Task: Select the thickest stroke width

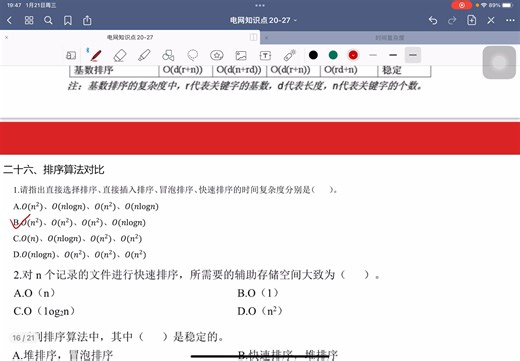Action: [413, 55]
